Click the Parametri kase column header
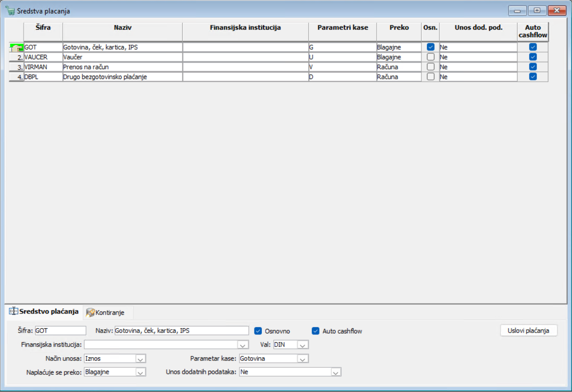The height and width of the screenshot is (392, 572). (343, 32)
